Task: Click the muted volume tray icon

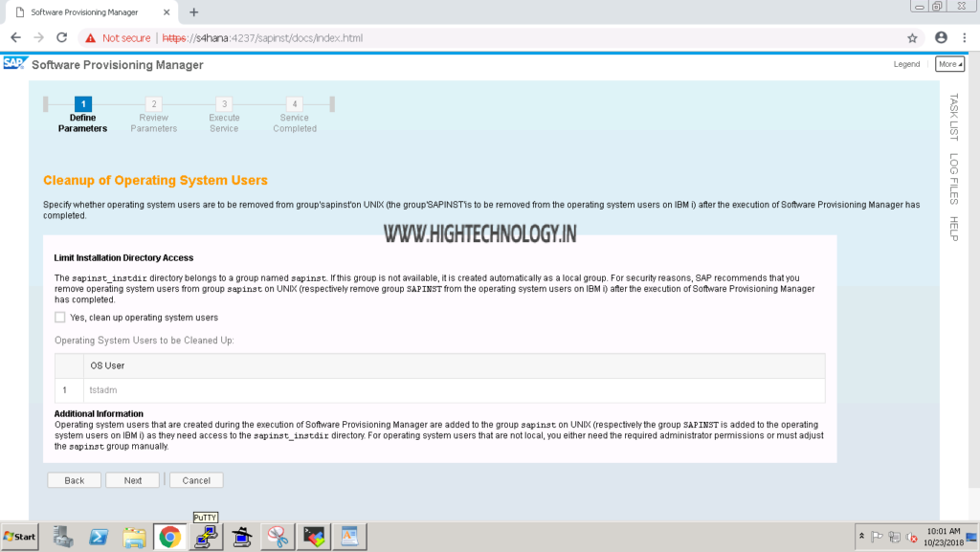Action: coord(912,537)
